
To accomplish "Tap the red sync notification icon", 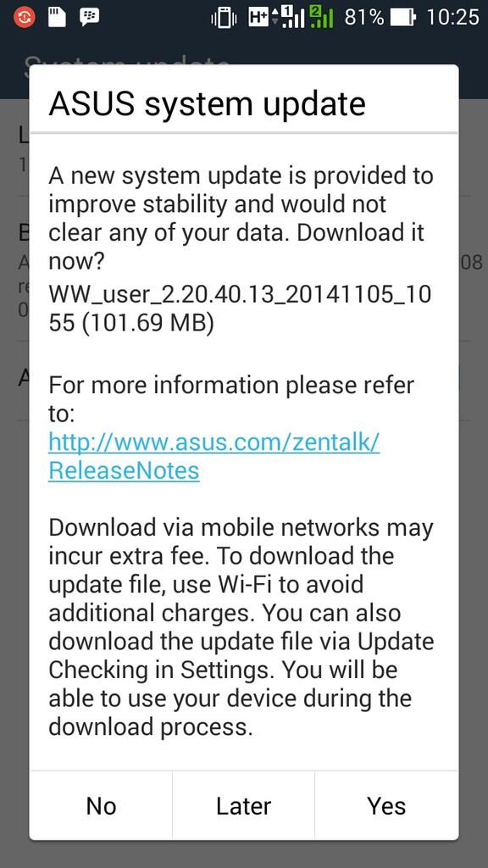I will (23, 17).
